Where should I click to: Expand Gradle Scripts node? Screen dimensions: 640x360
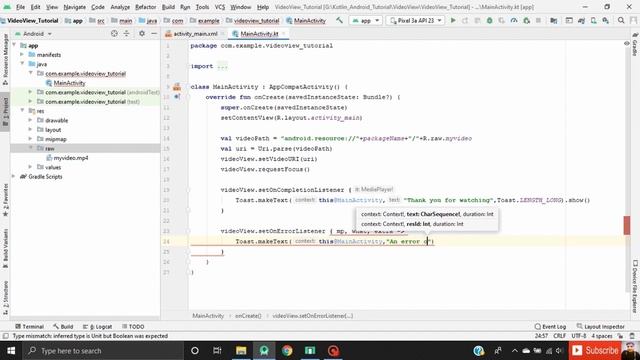tap(14, 176)
